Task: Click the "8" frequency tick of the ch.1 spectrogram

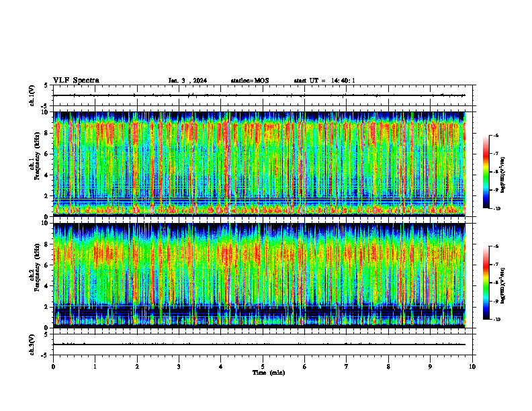Action: tap(46, 133)
